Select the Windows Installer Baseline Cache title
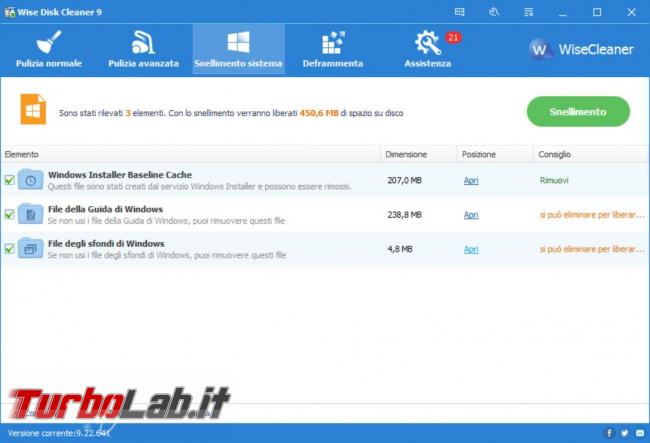The height and width of the screenshot is (443, 650). [120, 175]
